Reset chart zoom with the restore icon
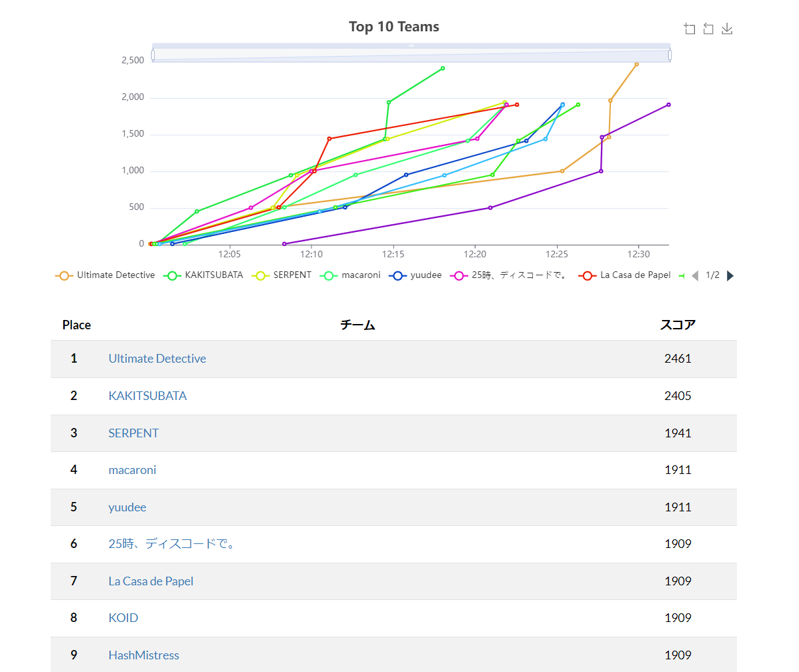 [708, 29]
